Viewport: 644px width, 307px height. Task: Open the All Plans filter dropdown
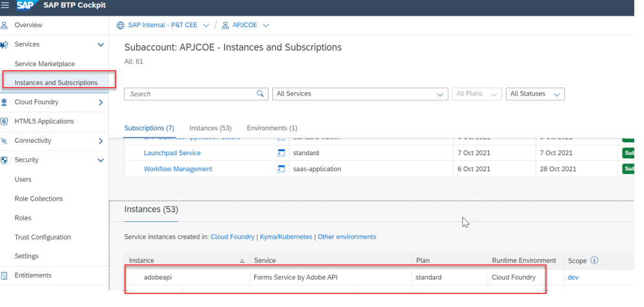(x=477, y=93)
